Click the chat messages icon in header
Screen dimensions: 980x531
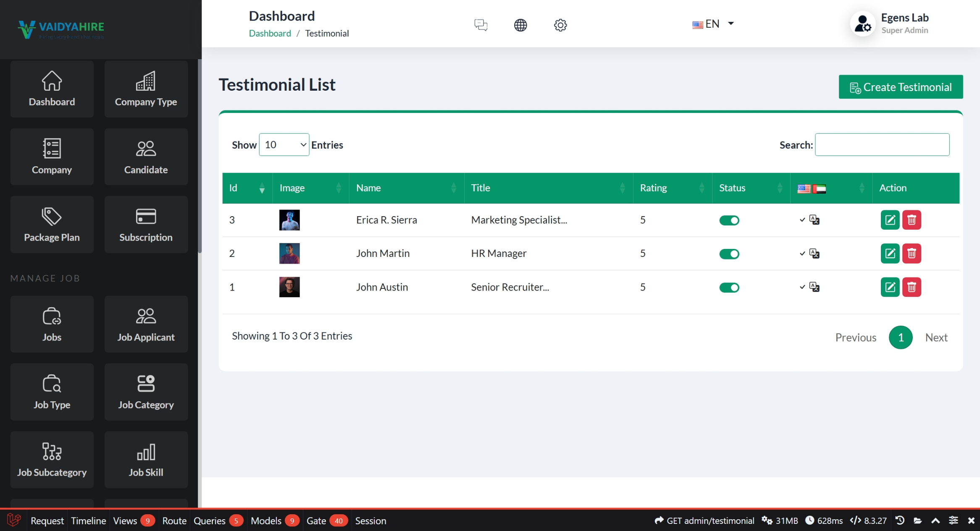[x=481, y=25]
